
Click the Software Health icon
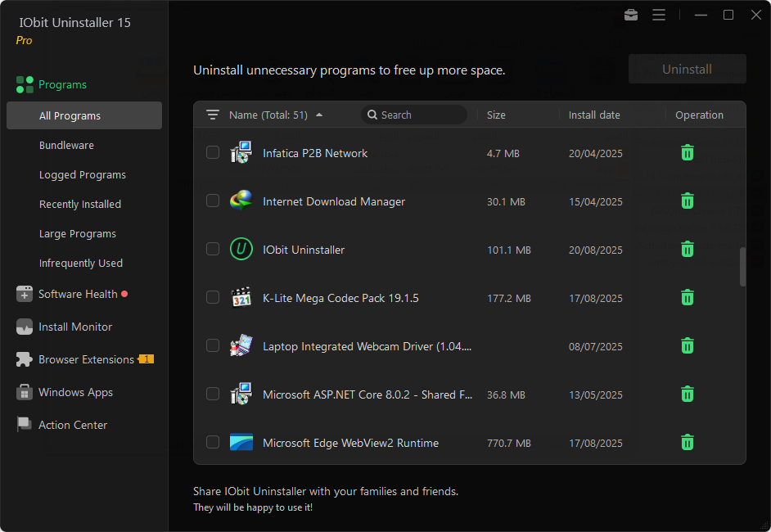click(x=24, y=294)
